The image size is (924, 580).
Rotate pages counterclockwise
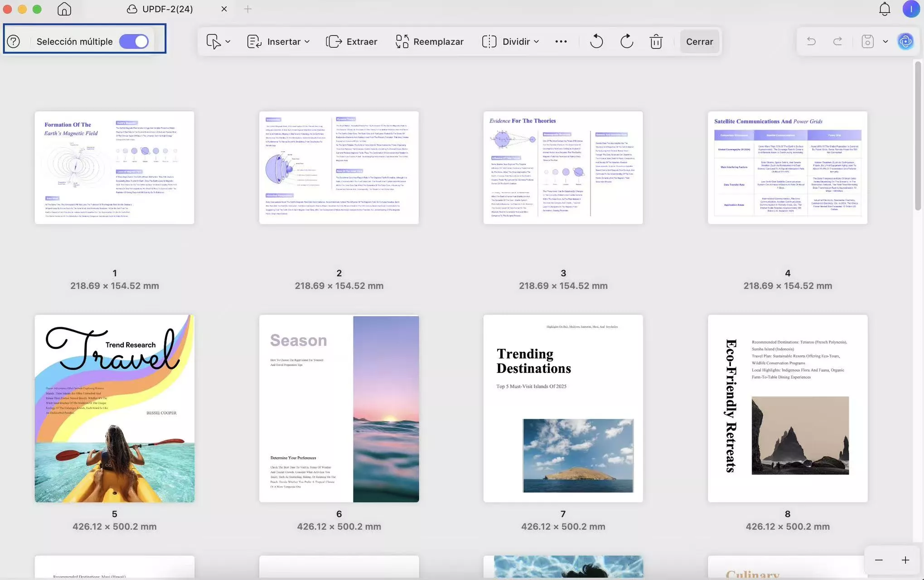point(596,42)
